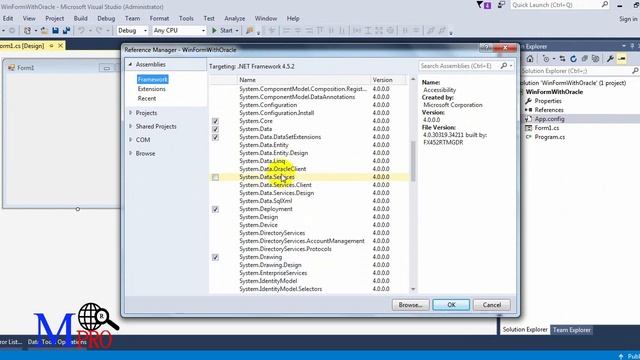This screenshot has width=640, height=360.
Task: Click the notifications filter flag icon
Action: 483,5
